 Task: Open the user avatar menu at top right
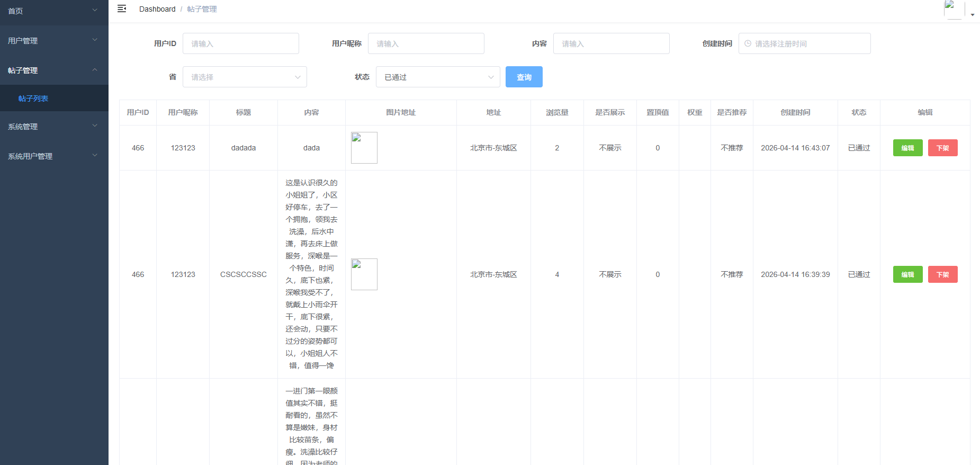coord(954,10)
